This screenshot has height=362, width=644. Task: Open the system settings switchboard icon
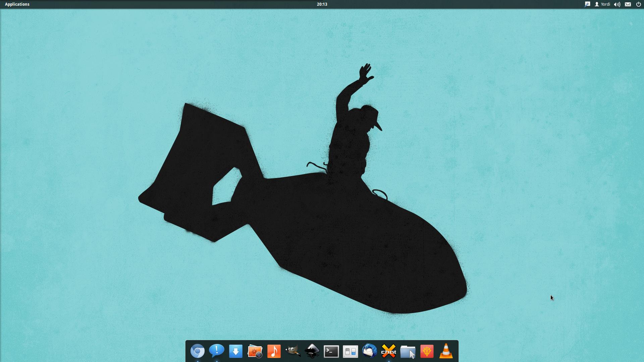click(x=350, y=351)
